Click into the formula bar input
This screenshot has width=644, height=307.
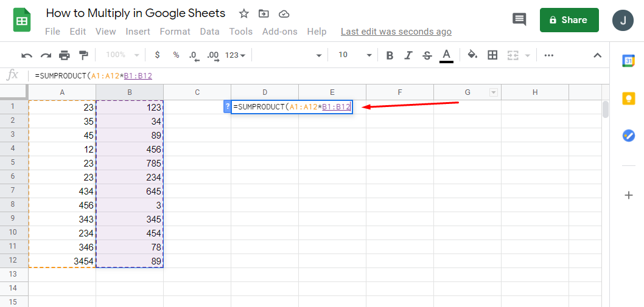pyautogui.click(x=304, y=76)
